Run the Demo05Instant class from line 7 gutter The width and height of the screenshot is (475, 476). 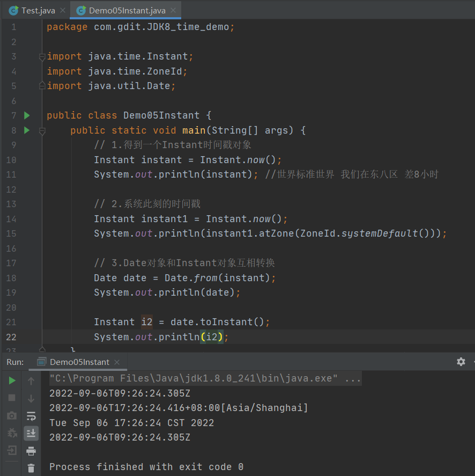point(26,115)
